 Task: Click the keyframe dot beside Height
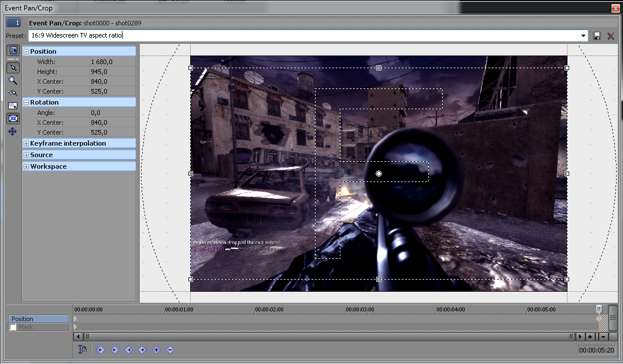tap(34, 72)
